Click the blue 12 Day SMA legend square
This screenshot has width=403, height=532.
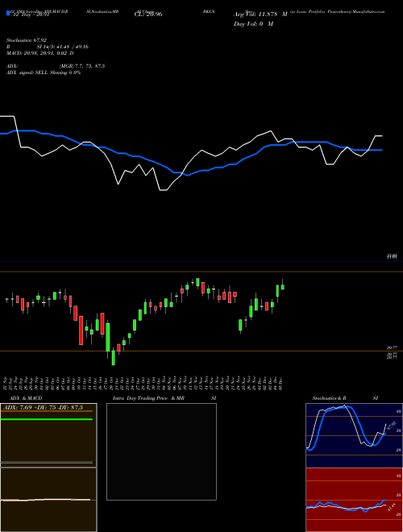click(8, 13)
